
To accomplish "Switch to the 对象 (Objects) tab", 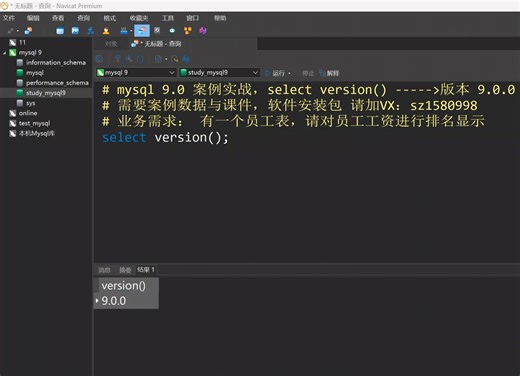I will [x=111, y=44].
